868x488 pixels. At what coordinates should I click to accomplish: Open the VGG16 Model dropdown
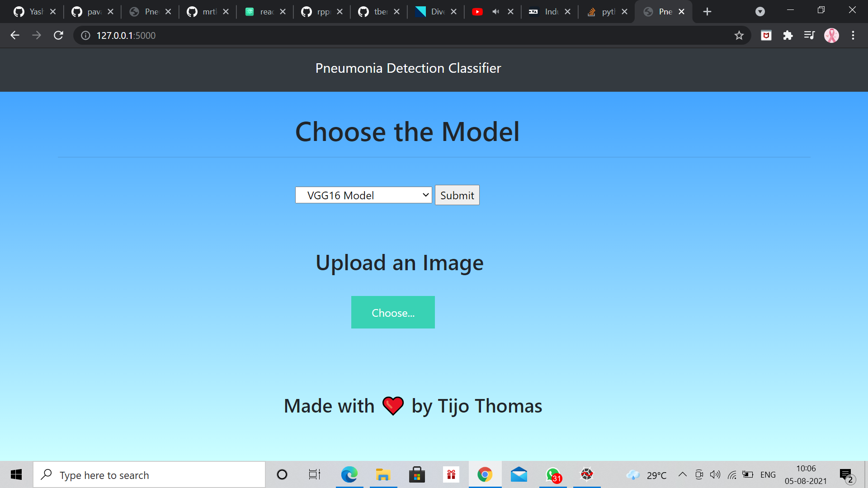(363, 195)
